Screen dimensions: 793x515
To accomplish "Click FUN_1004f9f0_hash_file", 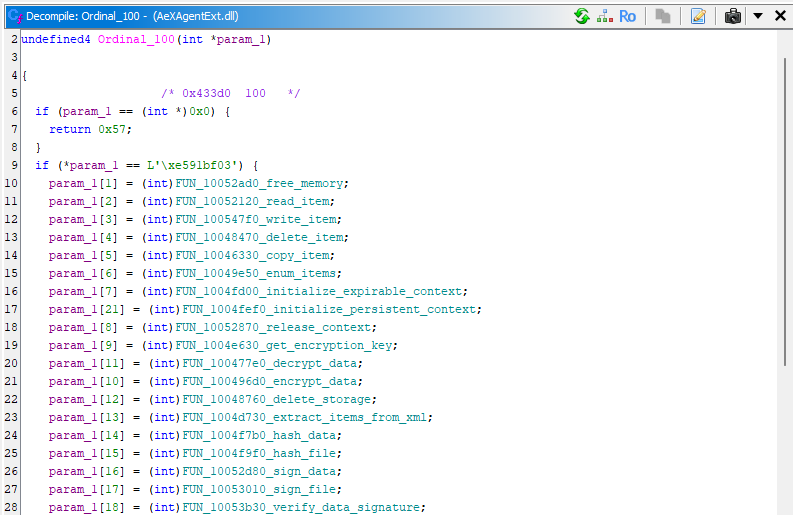I will coord(260,453).
